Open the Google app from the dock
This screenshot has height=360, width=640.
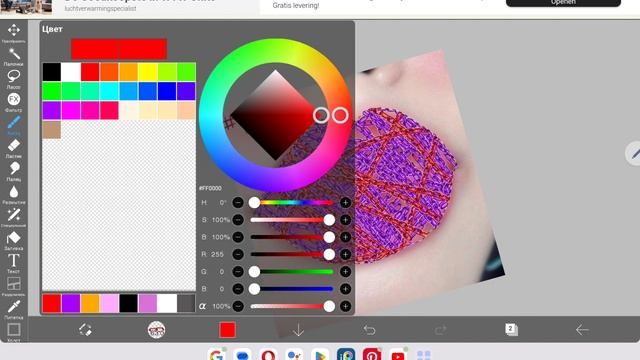pos(216,354)
